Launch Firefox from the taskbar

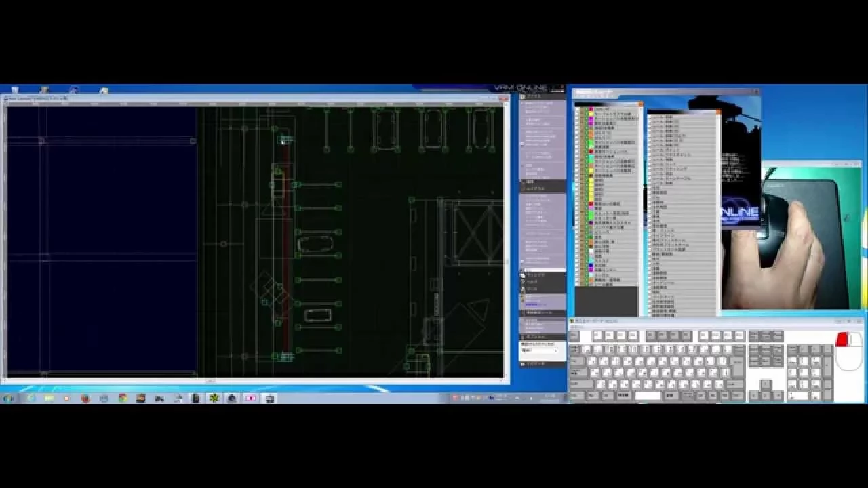pyautogui.click(x=85, y=398)
